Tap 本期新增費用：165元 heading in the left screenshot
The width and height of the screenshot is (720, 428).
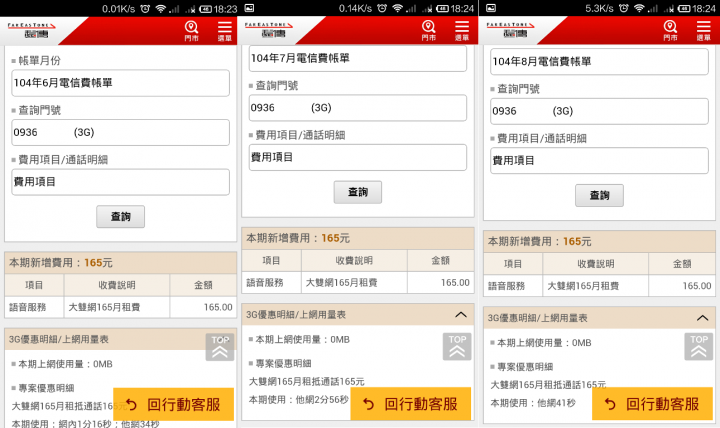pyautogui.click(x=61, y=263)
